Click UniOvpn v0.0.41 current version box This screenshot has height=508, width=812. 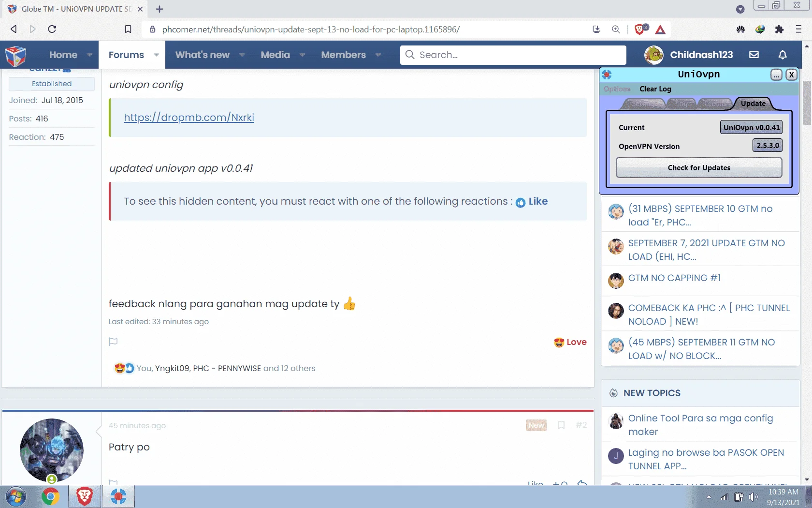click(751, 127)
